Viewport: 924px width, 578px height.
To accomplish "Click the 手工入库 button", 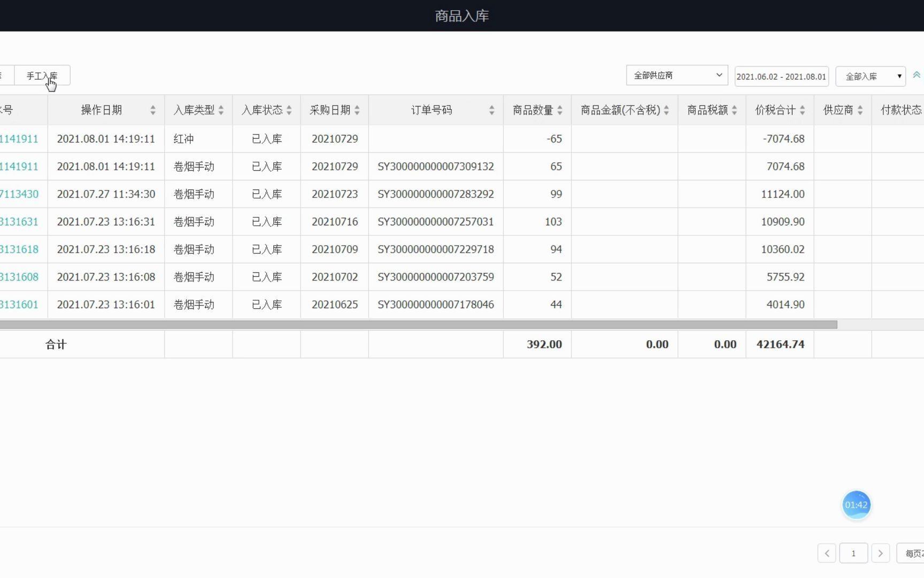I will [42, 75].
